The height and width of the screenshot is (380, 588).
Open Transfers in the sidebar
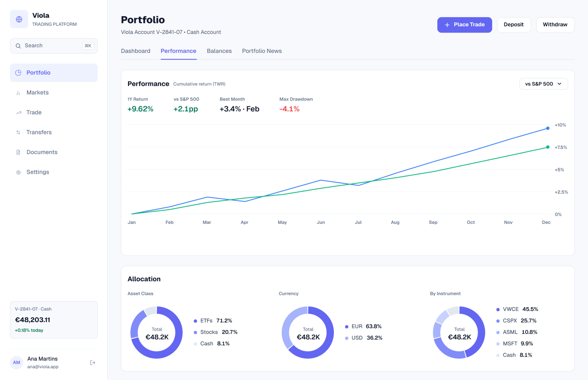(54, 132)
